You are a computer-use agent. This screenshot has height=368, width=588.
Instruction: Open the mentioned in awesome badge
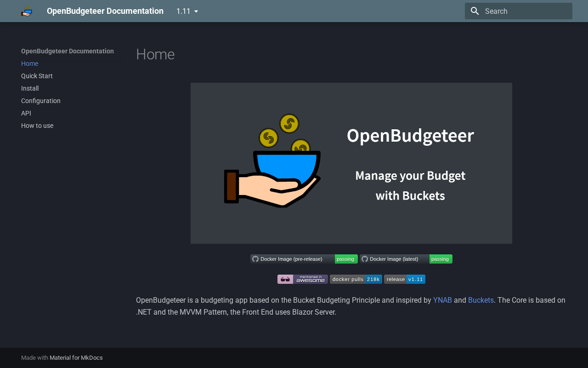(x=303, y=279)
